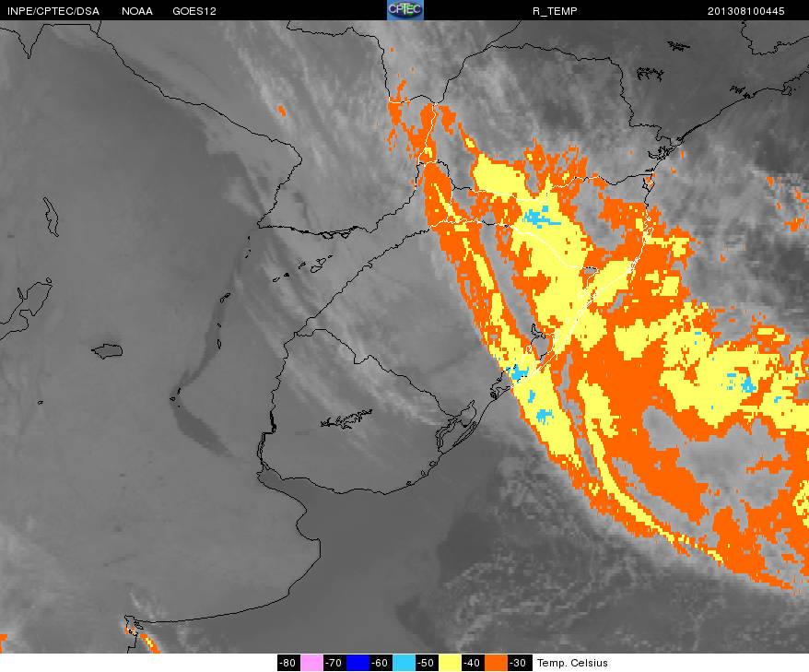Select the dark blue -70 legend swatch
The width and height of the screenshot is (809, 672).
(358, 663)
